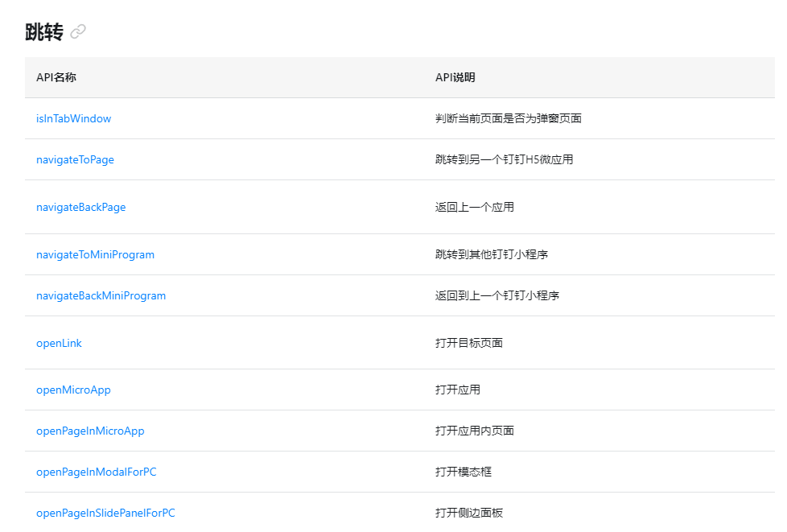The image size is (787, 532).
Task: Click the API名称 column header
Action: [x=56, y=77]
